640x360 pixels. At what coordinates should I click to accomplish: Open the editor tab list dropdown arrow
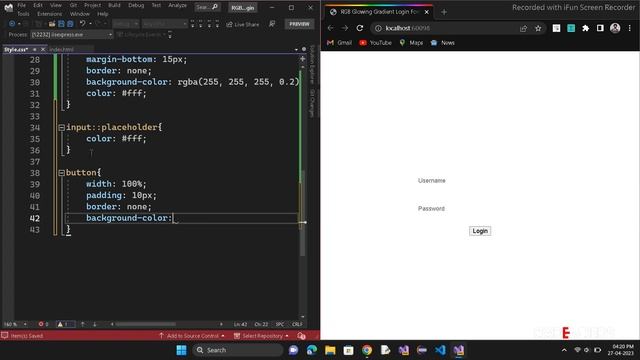pos(296,49)
